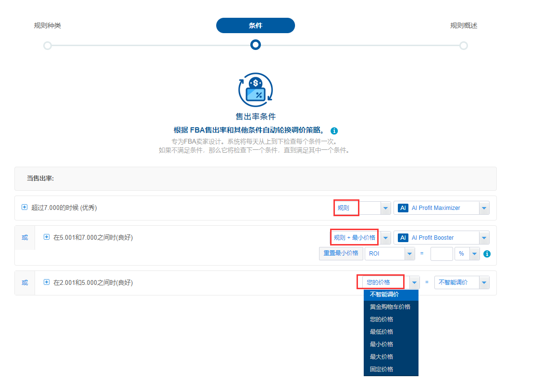
Task: Expand the 在5.001和7.000之间时 condition plus icon
Action: [46, 237]
